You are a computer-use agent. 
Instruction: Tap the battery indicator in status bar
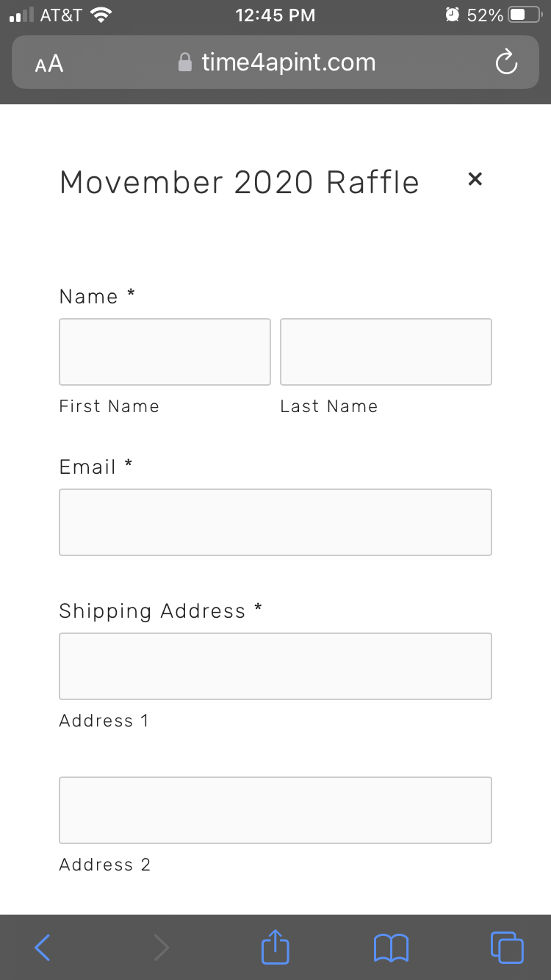(x=524, y=15)
